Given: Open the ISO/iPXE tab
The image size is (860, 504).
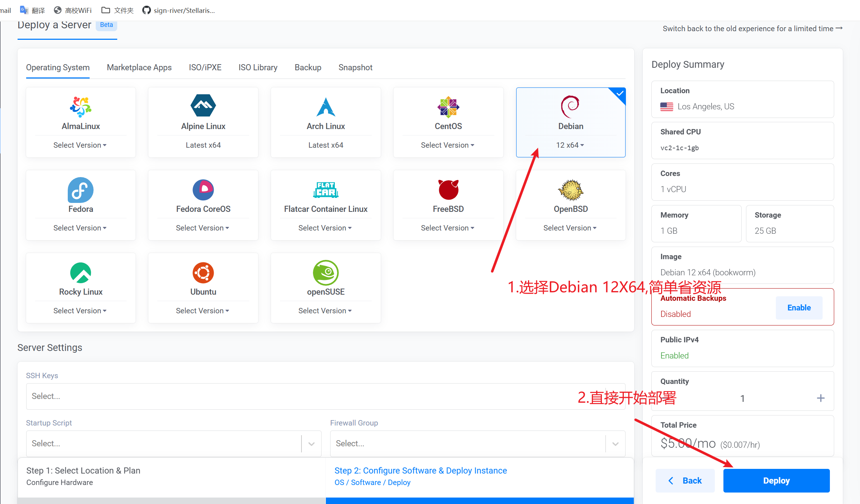Looking at the screenshot, I should (x=205, y=67).
